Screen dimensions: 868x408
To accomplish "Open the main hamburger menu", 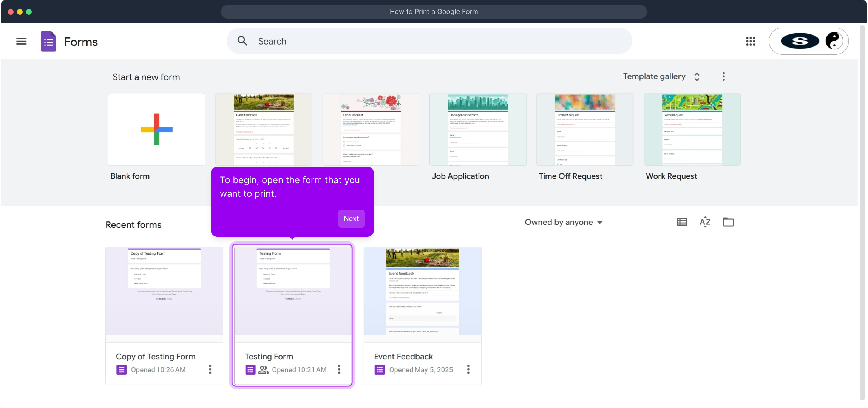I will pos(22,41).
